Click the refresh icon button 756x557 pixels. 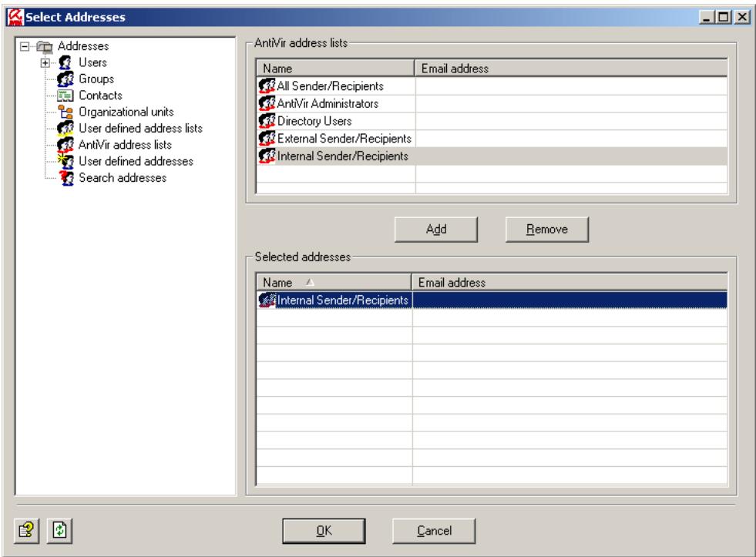60,531
